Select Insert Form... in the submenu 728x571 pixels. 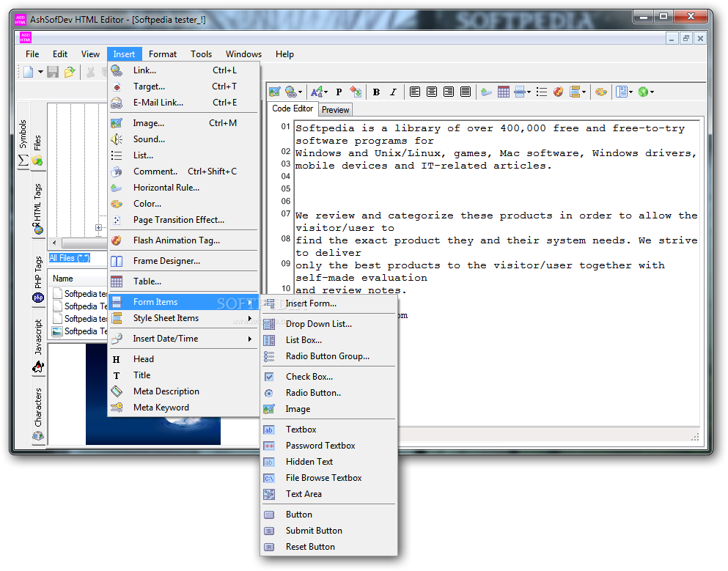[x=328, y=303]
